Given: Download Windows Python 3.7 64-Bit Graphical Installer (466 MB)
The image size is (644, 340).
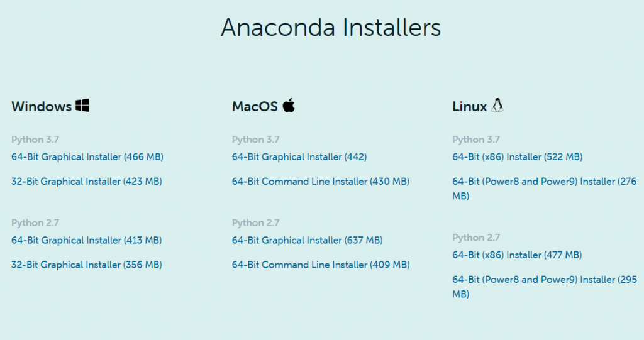Looking at the screenshot, I should pos(87,157).
